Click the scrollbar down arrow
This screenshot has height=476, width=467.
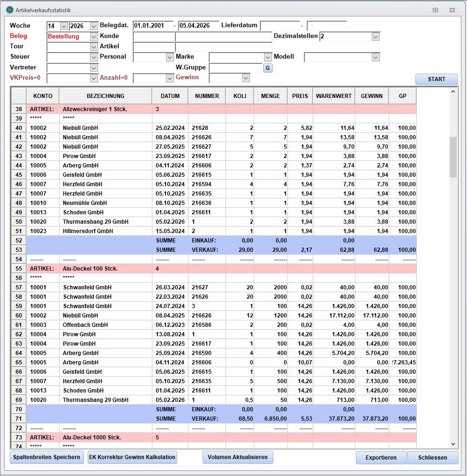[x=453, y=444]
